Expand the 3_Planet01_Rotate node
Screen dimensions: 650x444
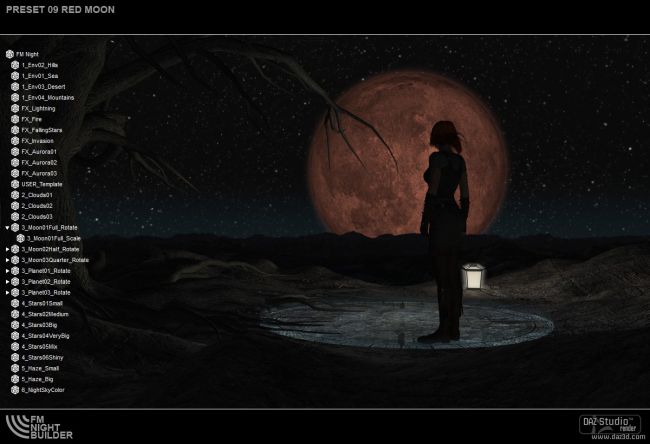[x=7, y=271]
